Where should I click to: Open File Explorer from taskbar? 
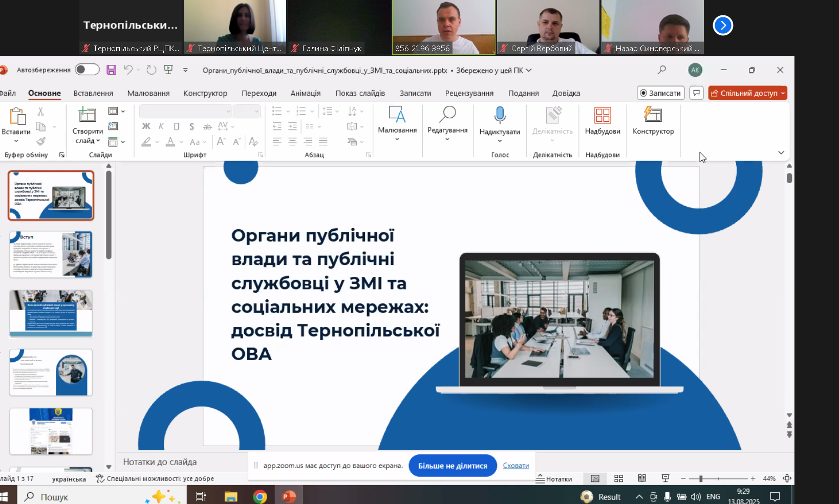click(231, 496)
